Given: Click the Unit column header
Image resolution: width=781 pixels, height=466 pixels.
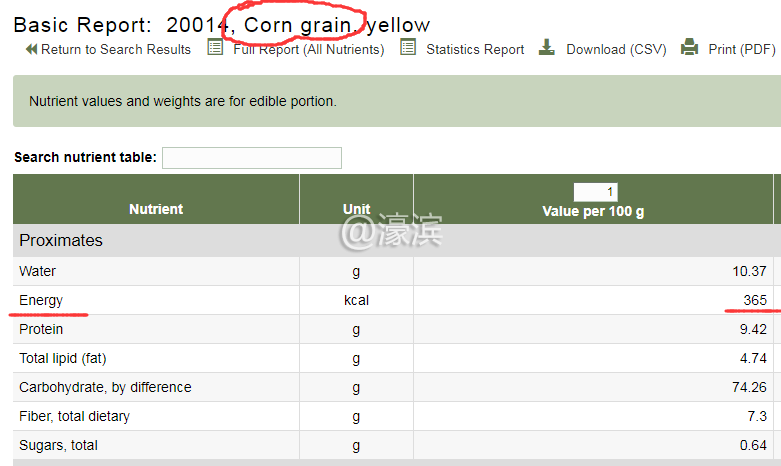Looking at the screenshot, I should coord(356,209).
